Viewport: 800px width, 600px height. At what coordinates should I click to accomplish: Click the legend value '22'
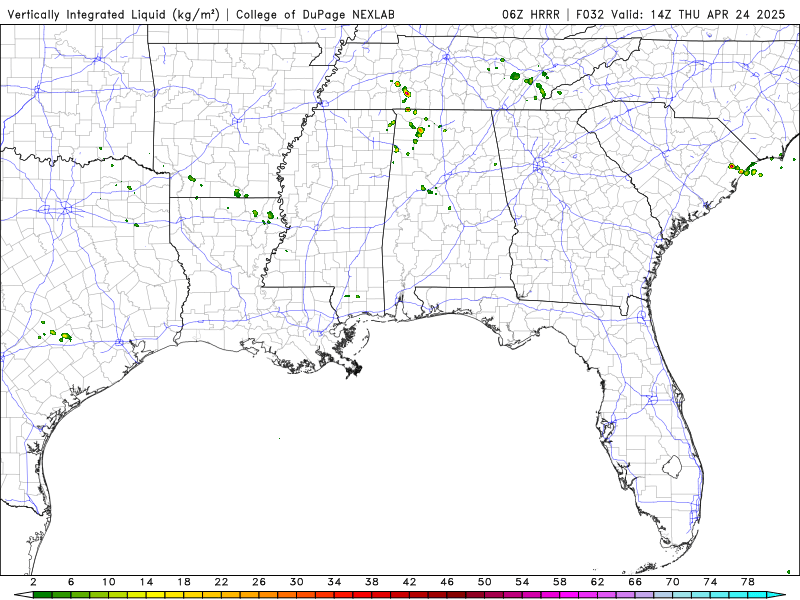pyautogui.click(x=221, y=582)
